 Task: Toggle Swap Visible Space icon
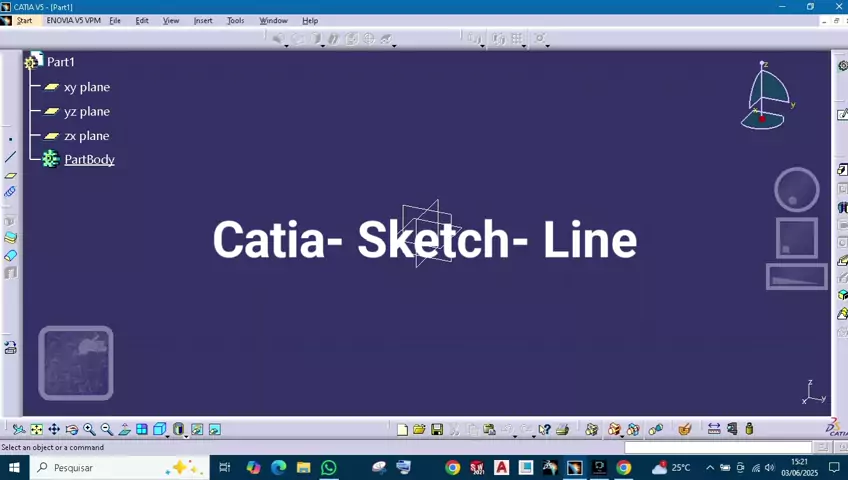click(x=214, y=429)
